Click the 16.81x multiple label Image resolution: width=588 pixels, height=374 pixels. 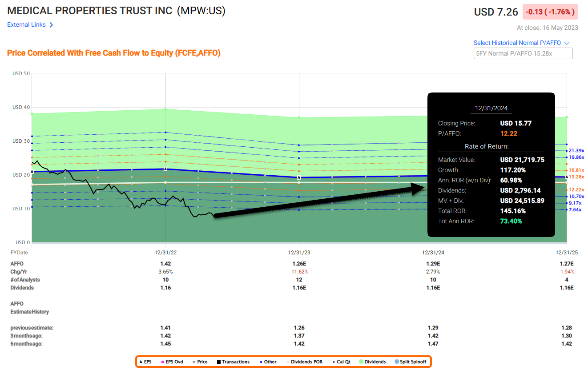pyautogui.click(x=577, y=170)
